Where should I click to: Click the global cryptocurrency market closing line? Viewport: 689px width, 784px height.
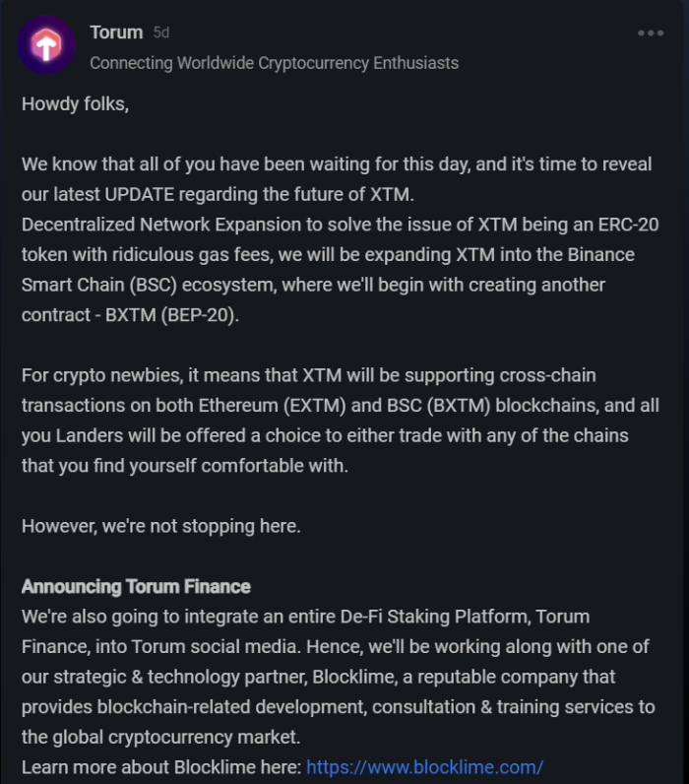(160, 737)
